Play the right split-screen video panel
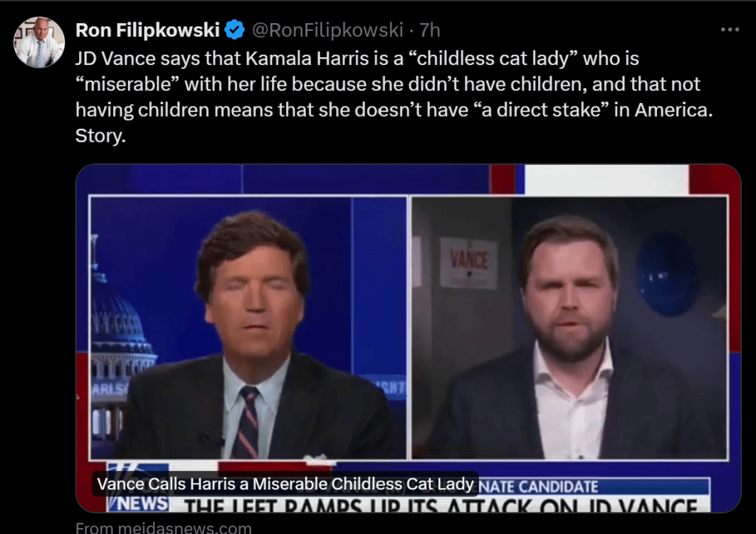The width and height of the screenshot is (756, 534). point(570,328)
